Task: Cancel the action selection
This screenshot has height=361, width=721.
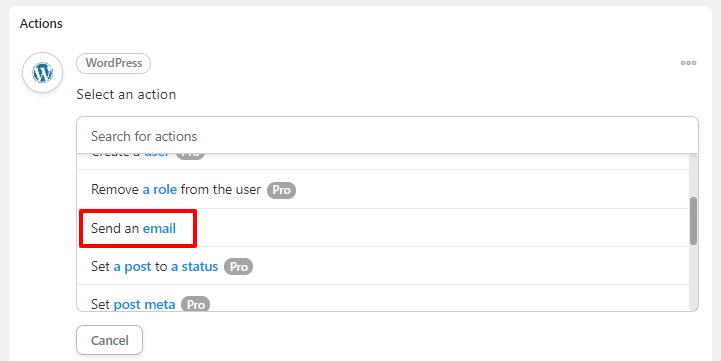Action: [x=109, y=340]
